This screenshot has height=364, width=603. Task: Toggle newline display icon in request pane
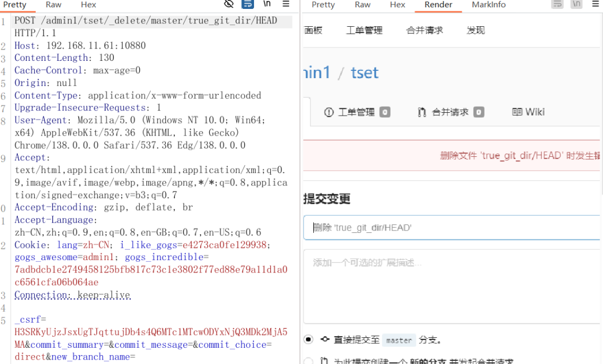click(267, 4)
